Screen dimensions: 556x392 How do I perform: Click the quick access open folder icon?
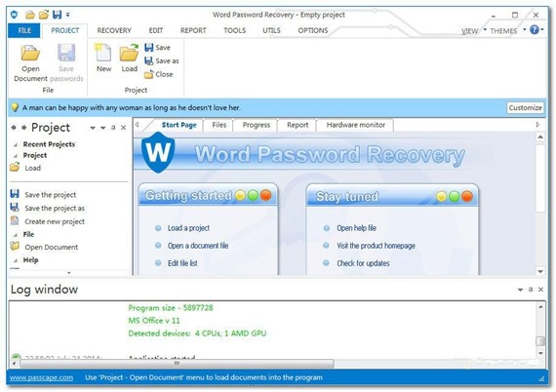click(x=30, y=15)
